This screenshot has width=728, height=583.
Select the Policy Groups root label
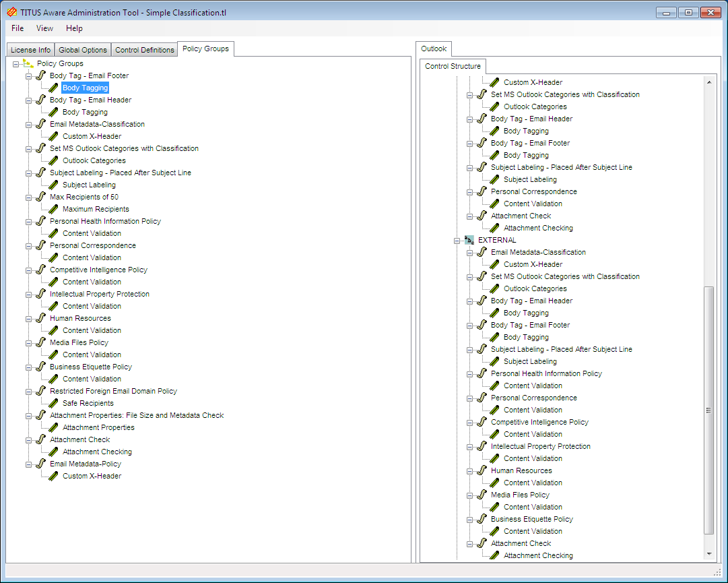tap(61, 63)
